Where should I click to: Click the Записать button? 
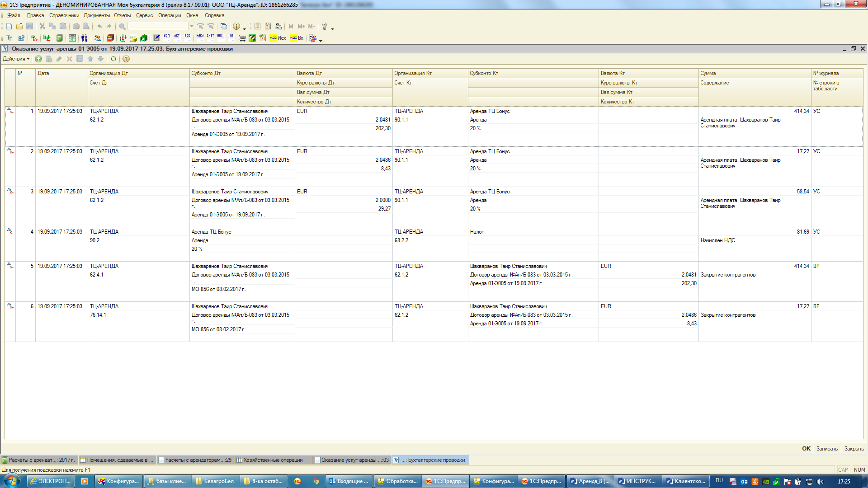(827, 449)
